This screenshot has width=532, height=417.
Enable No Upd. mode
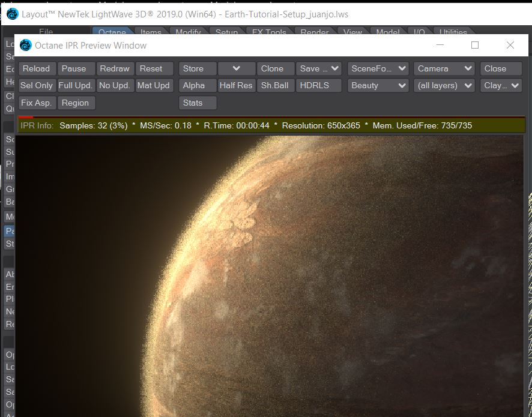pyautogui.click(x=115, y=85)
